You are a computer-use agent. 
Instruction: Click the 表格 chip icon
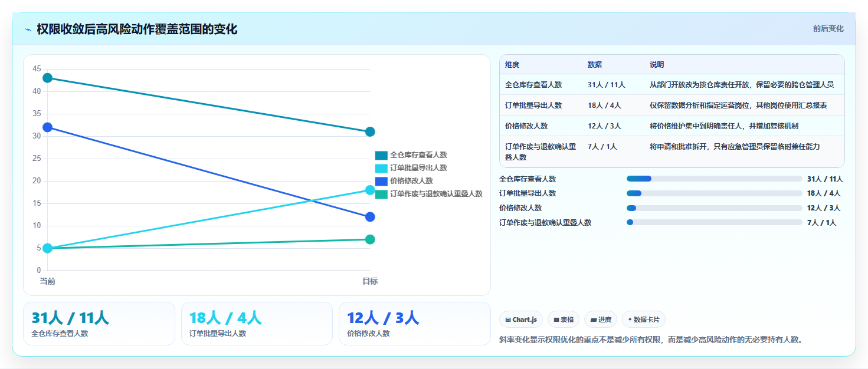point(556,319)
